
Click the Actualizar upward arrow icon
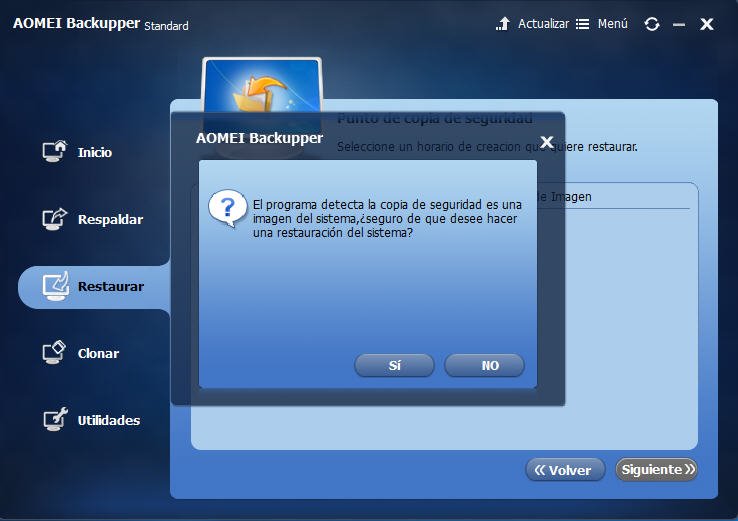[x=503, y=24]
